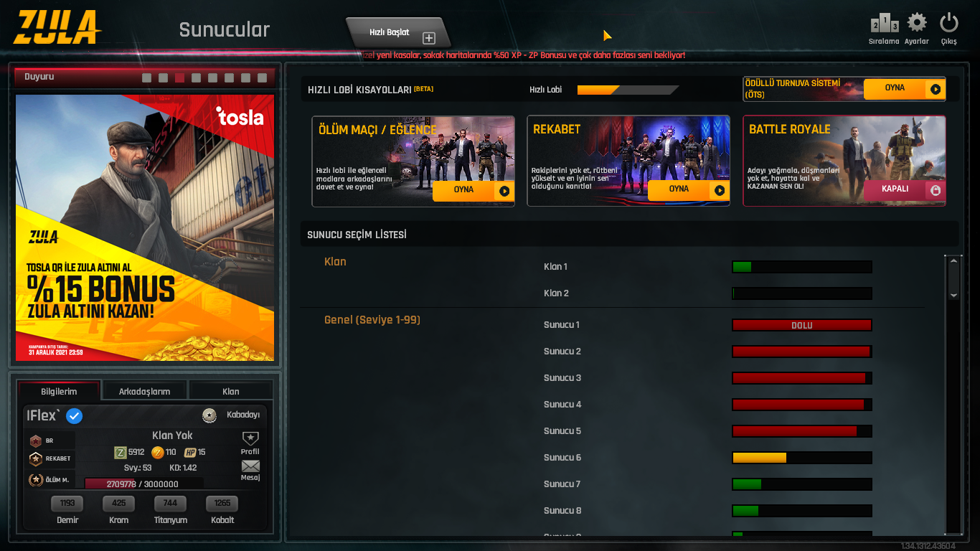Viewport: 980px width, 551px height.
Task: Select the fourth Duyuru slide indicator
Action: pyautogui.click(x=197, y=77)
